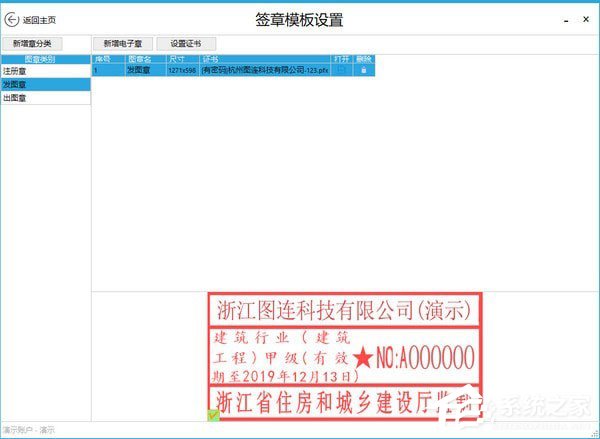600x439 pixels.
Task: Click the 删除 column header
Action: [364, 59]
